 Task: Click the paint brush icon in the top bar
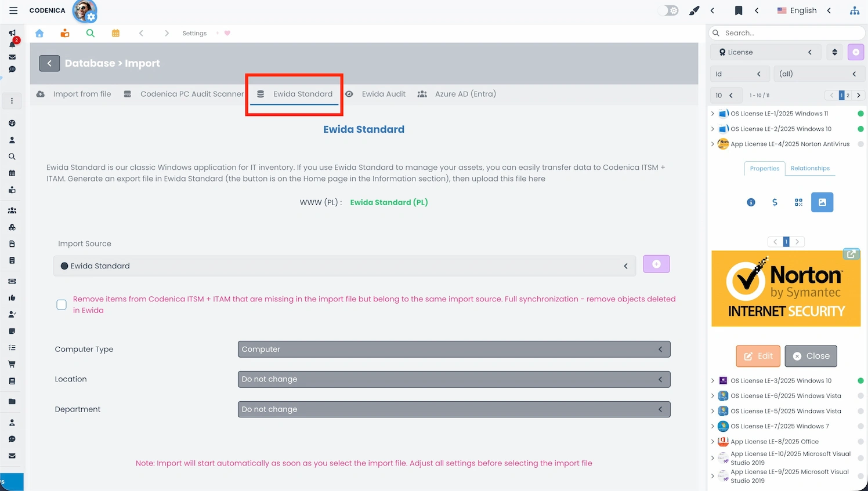694,10
